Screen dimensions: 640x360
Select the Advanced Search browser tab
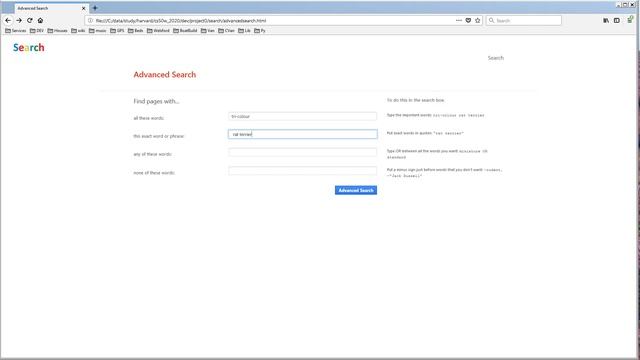(x=51, y=8)
